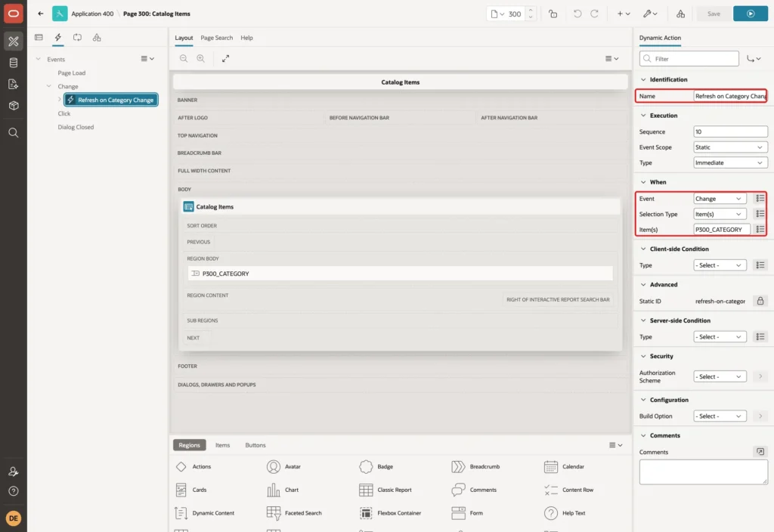Screen dimensions: 774x532
Task: Unlock the Static ID lock icon
Action: point(760,301)
